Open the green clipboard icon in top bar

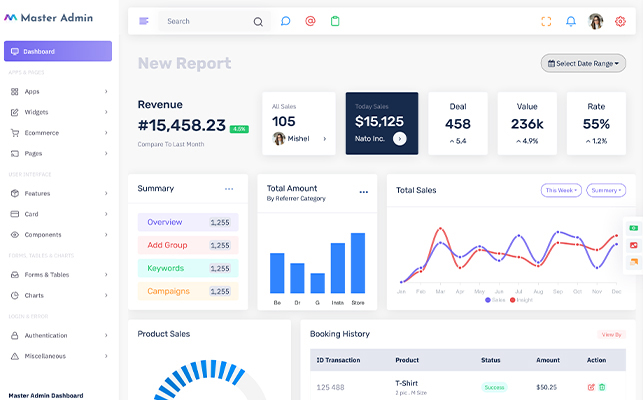click(335, 21)
